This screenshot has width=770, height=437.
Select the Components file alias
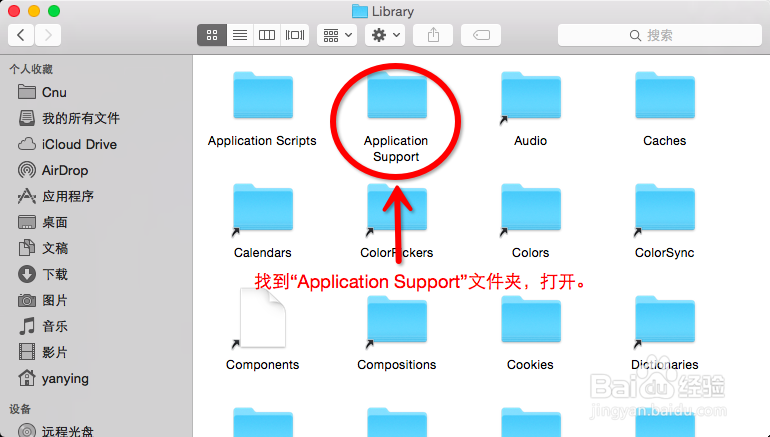click(262, 318)
